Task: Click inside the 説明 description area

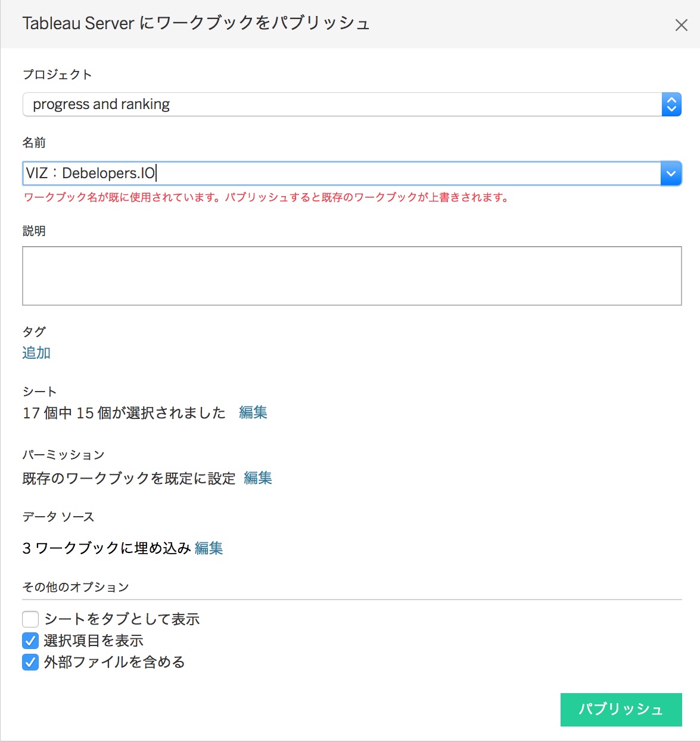Action: coord(351,275)
